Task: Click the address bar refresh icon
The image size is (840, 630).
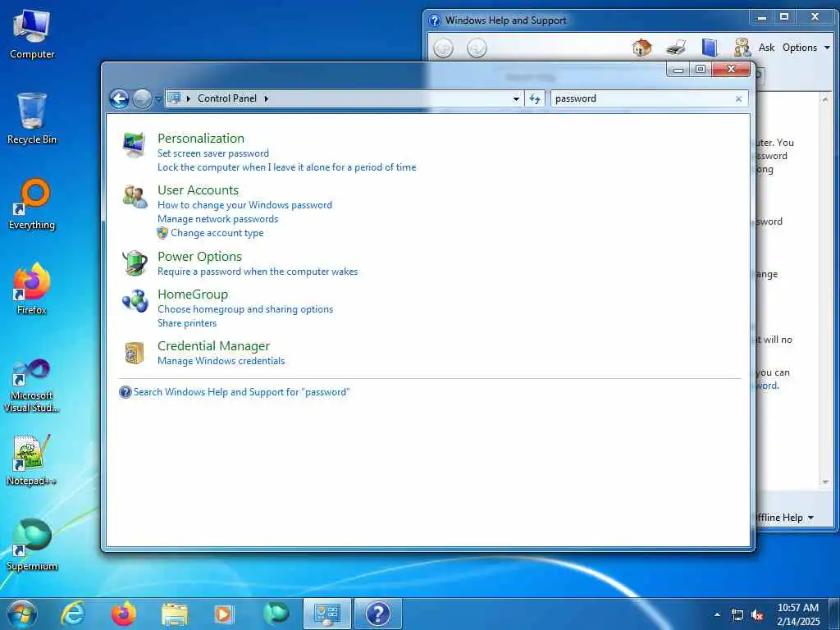Action: coord(534,98)
